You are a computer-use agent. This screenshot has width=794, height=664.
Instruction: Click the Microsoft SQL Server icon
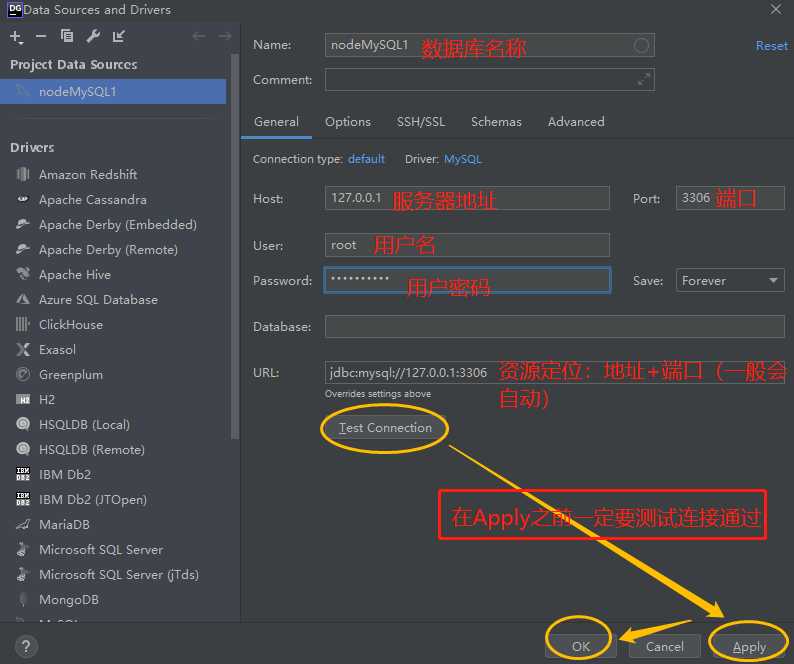[x=23, y=549]
